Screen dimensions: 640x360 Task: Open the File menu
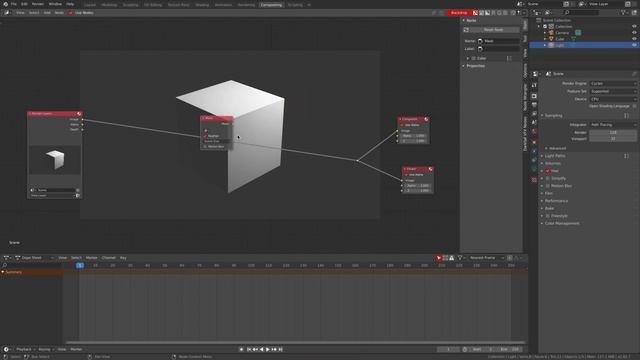coord(14,4)
